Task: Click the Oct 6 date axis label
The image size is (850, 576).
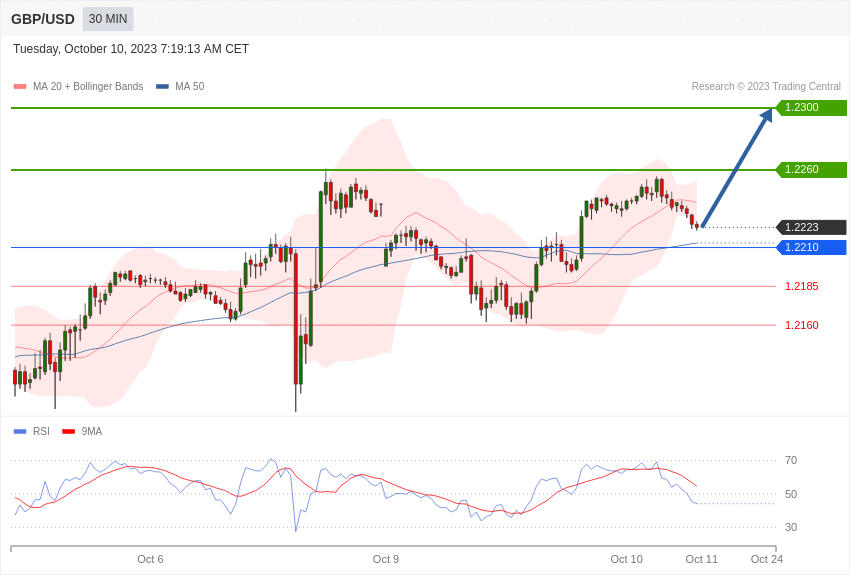Action: [x=150, y=559]
